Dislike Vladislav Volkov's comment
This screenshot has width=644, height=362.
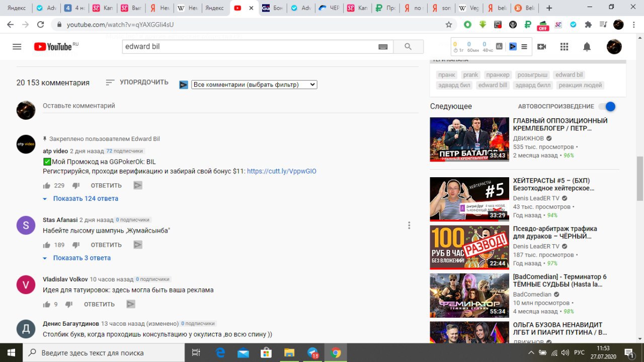coord(69,304)
